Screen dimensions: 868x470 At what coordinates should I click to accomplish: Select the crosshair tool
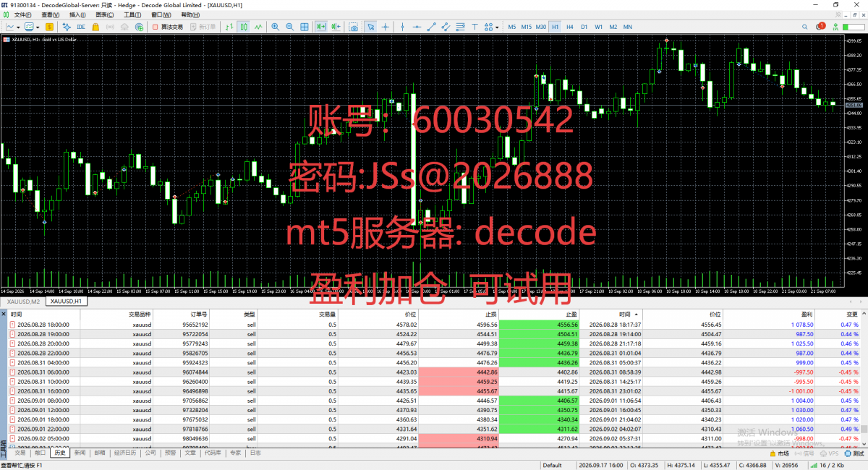pyautogui.click(x=386, y=27)
